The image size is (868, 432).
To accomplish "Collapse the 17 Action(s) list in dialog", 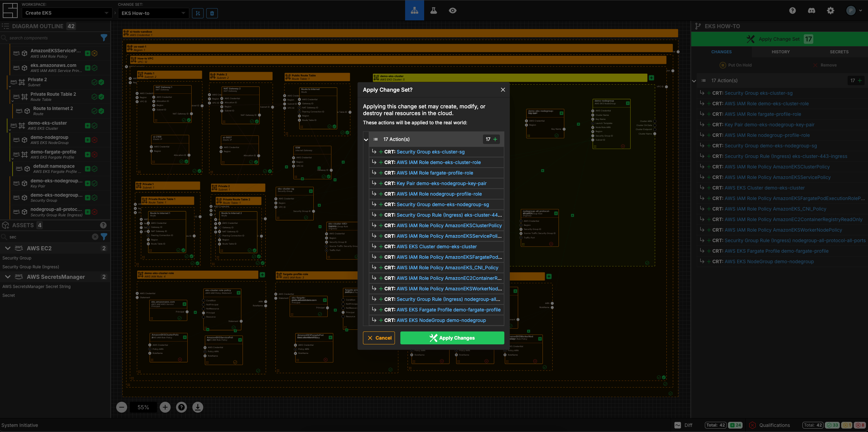I will 366,139.
